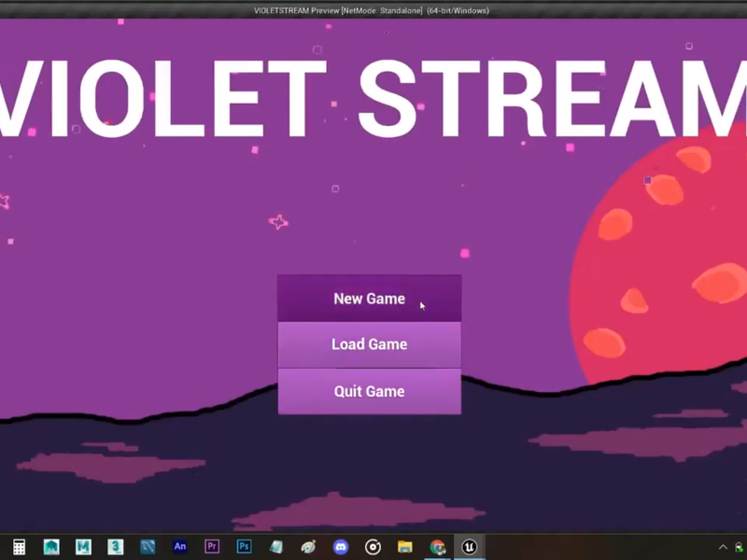Open Adobe Photoshop from the taskbar
This screenshot has width=747, height=560.
(244, 547)
